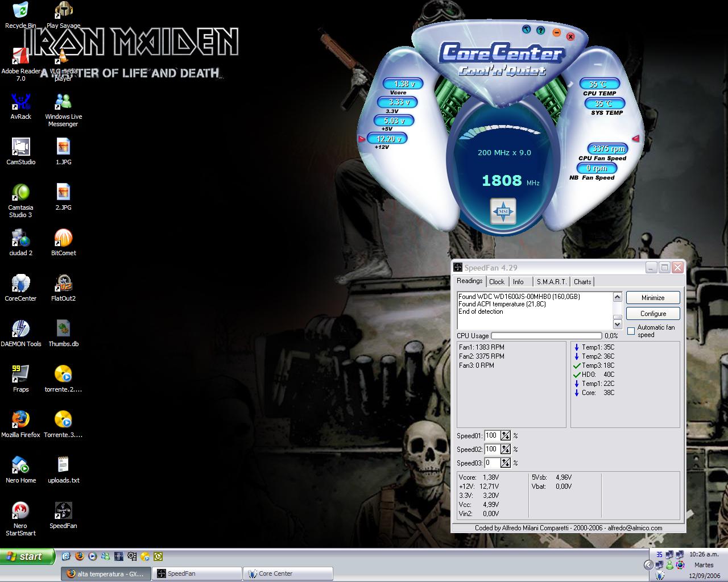Toggle Automatic fan speed checkbox in SpeedFan
Image resolution: width=728 pixels, height=582 pixels.
click(x=631, y=331)
